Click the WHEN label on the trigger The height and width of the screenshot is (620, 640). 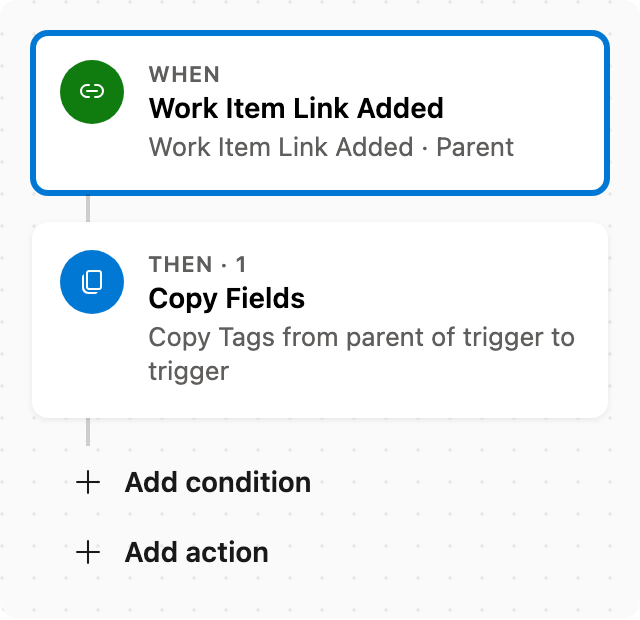pyautogui.click(x=184, y=74)
